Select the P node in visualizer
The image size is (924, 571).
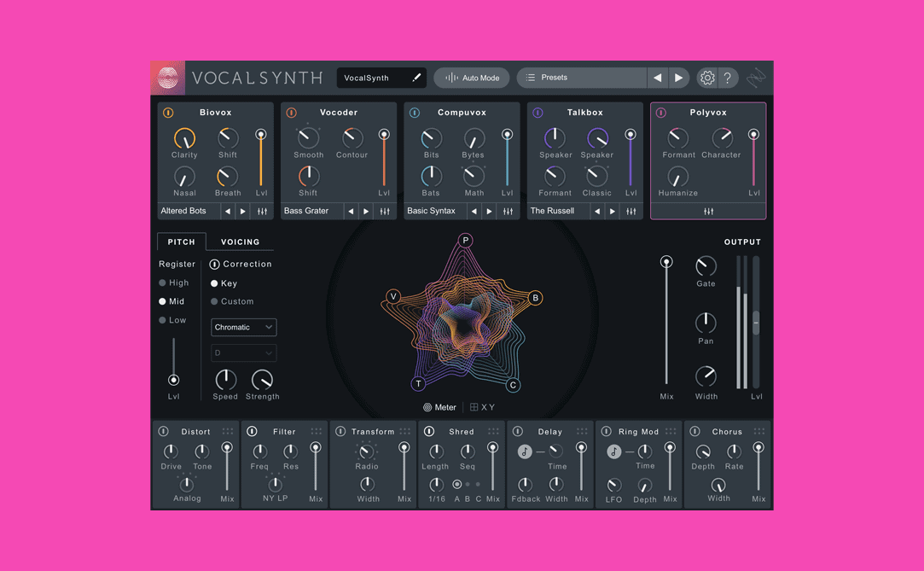point(466,241)
